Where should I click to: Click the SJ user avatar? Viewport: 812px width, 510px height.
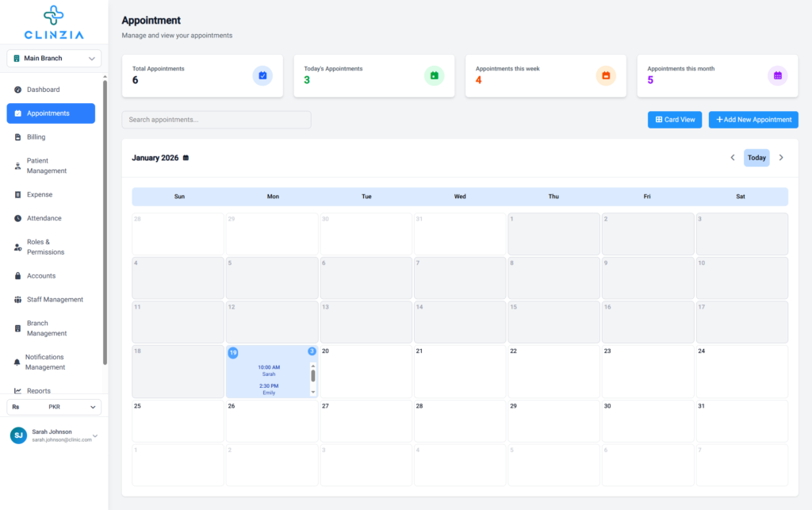click(x=18, y=435)
